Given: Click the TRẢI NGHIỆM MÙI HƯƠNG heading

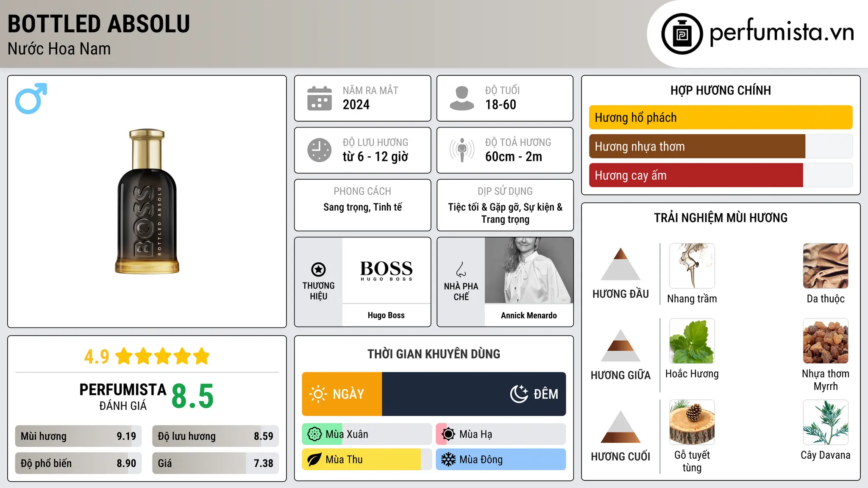Looking at the screenshot, I should tap(721, 218).
